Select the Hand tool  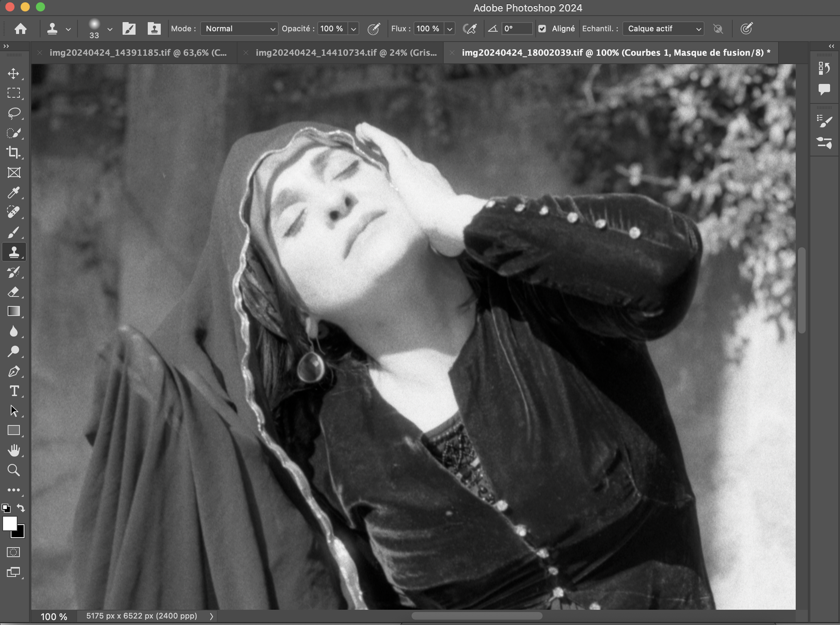point(14,450)
